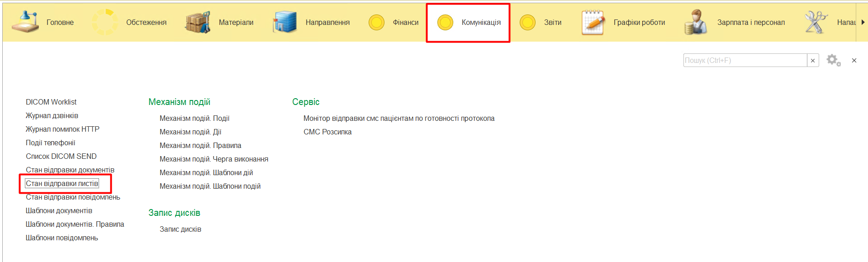The height and width of the screenshot is (262, 868).
Task: Select the notepad icon for Графіки роботи
Action: coord(593,22)
